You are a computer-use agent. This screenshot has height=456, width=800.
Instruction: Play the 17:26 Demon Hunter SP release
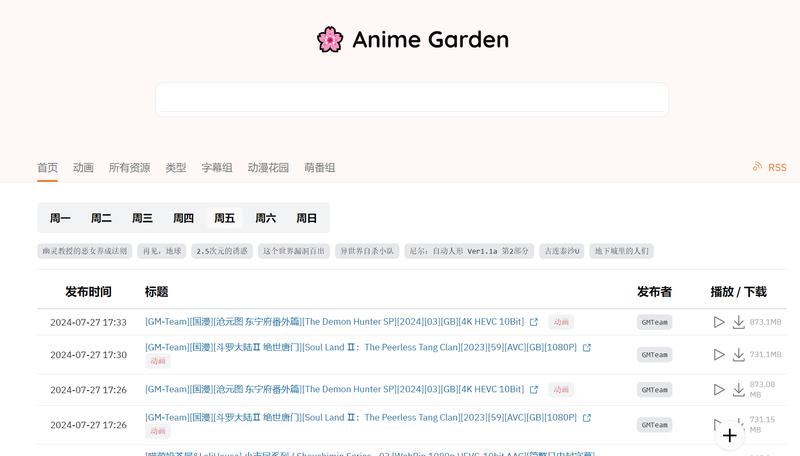(719, 390)
